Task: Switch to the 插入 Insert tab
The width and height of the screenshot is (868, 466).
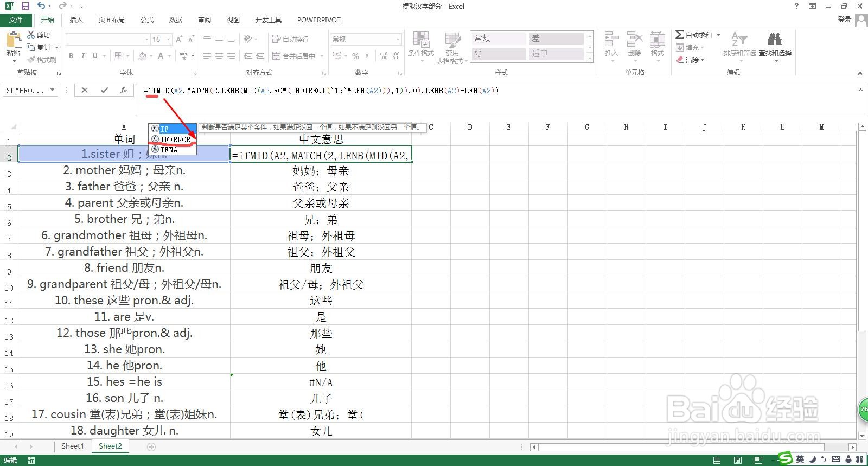Action: point(76,20)
